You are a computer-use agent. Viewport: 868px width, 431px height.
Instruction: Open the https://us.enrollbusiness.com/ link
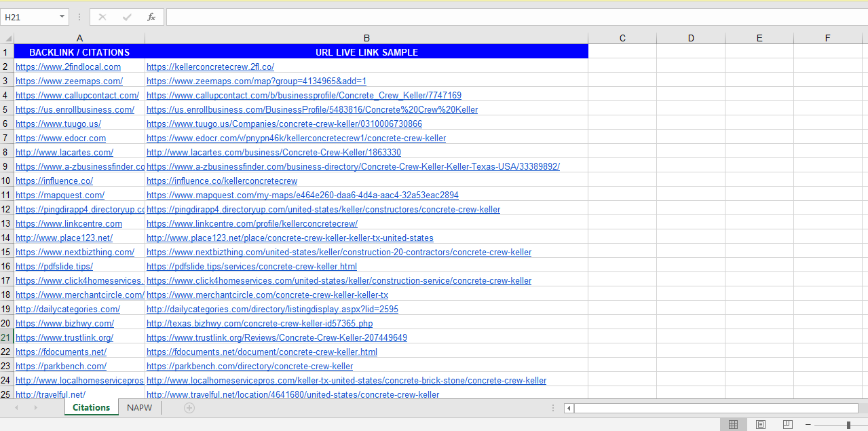75,109
